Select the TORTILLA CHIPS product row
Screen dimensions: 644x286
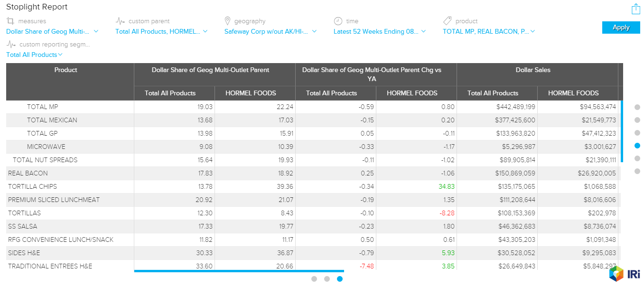coord(32,186)
